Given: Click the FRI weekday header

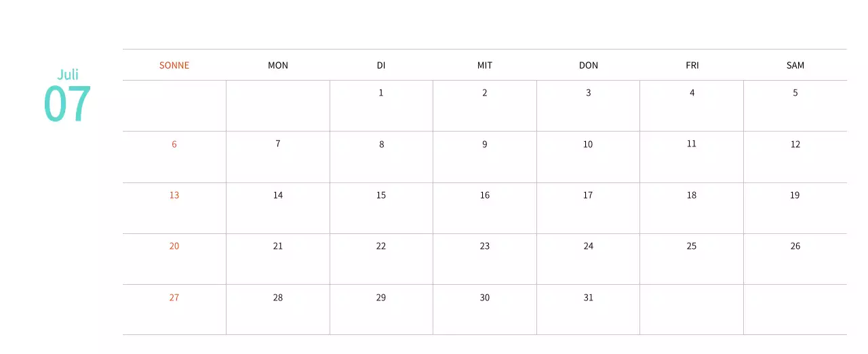Looking at the screenshot, I should point(692,65).
